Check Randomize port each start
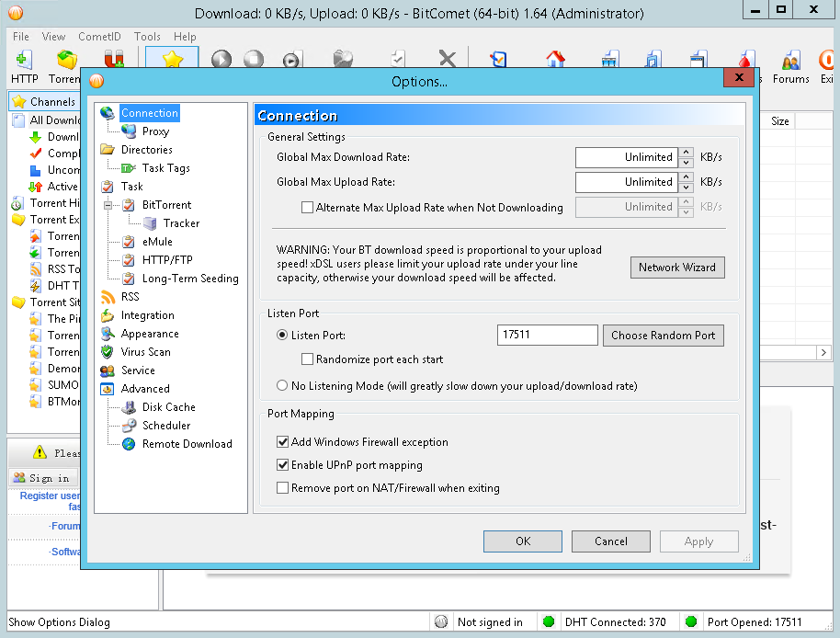 (x=308, y=359)
